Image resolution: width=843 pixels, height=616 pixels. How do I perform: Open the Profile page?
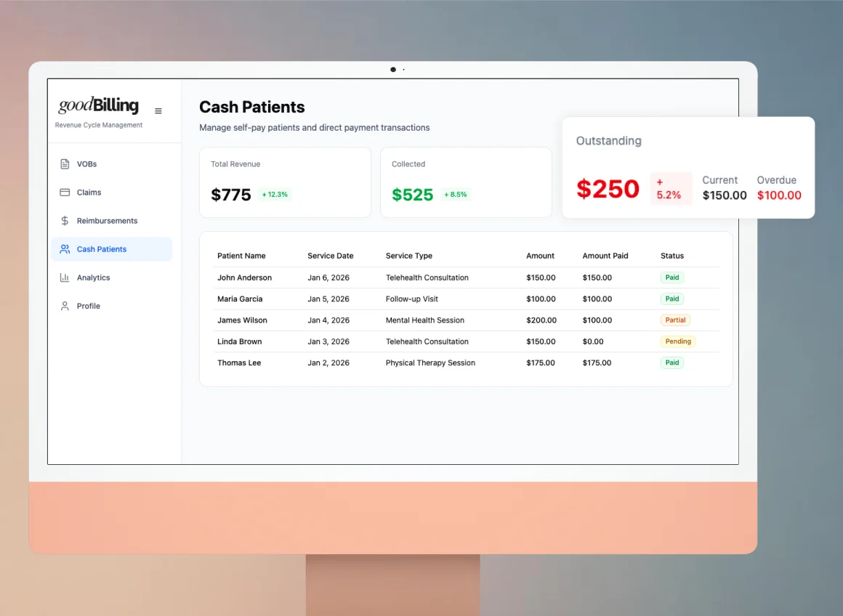point(112,306)
